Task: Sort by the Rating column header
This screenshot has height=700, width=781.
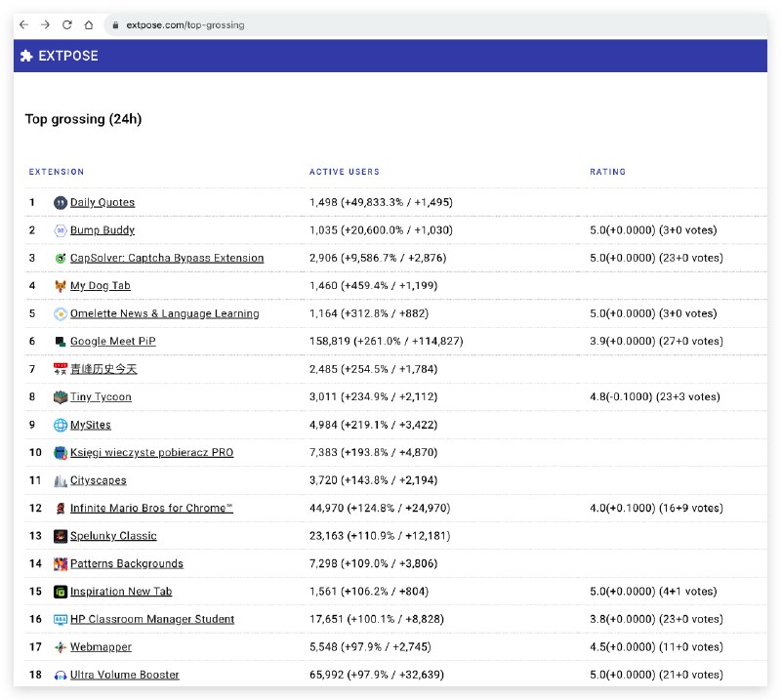Action: tap(607, 172)
